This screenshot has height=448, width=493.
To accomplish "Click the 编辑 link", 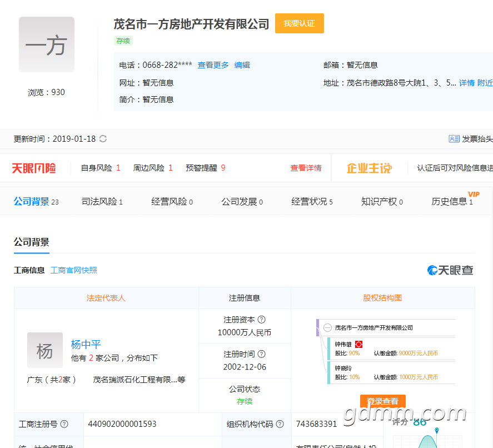I will [x=242, y=65].
